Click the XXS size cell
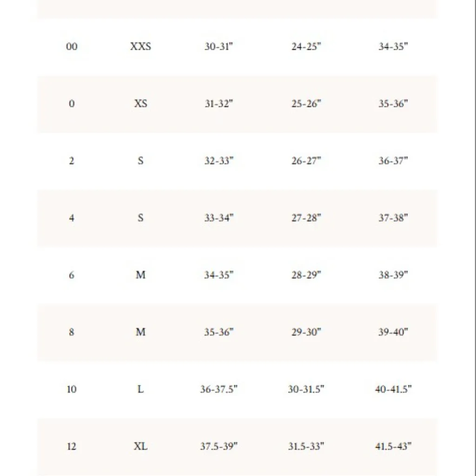The height and width of the screenshot is (476, 476). [x=140, y=46]
